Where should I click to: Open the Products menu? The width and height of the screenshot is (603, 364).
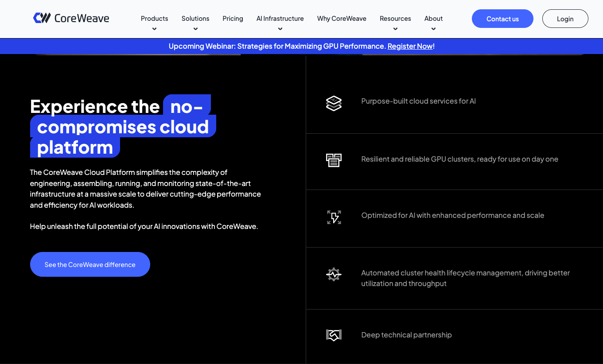pos(154,19)
